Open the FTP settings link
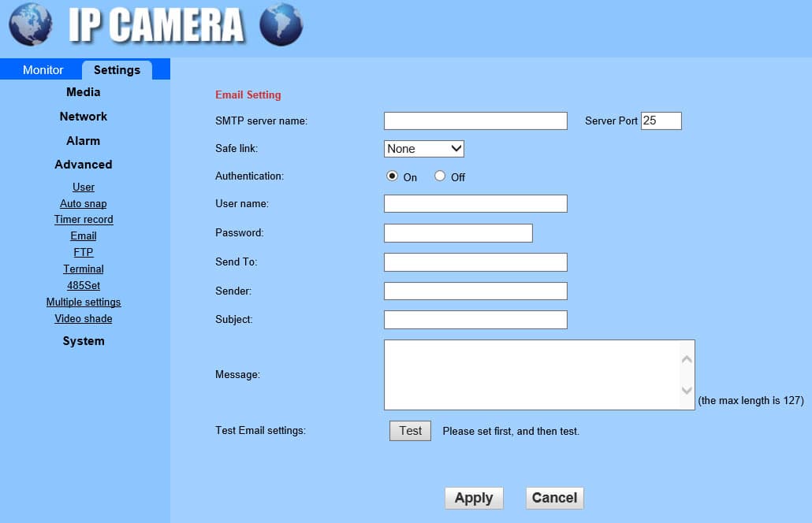This screenshot has width=812, height=523. 84,253
